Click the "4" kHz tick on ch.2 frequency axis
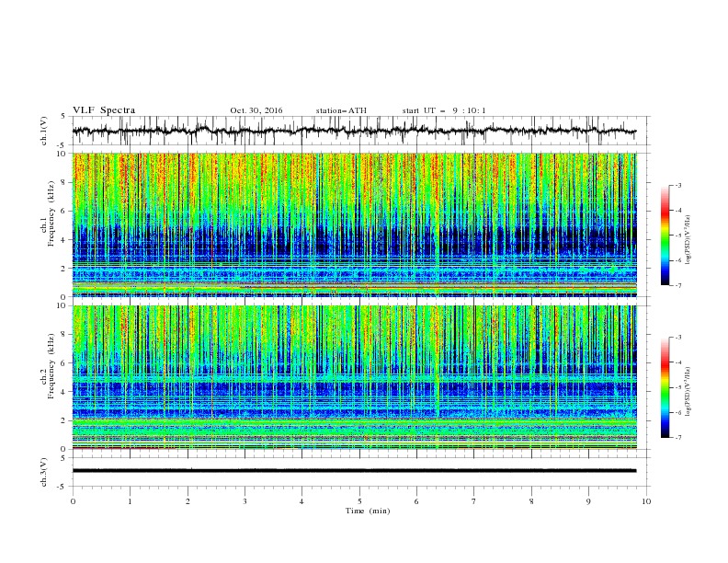Image resolution: width=728 pixels, height=563 pixels. pos(65,392)
